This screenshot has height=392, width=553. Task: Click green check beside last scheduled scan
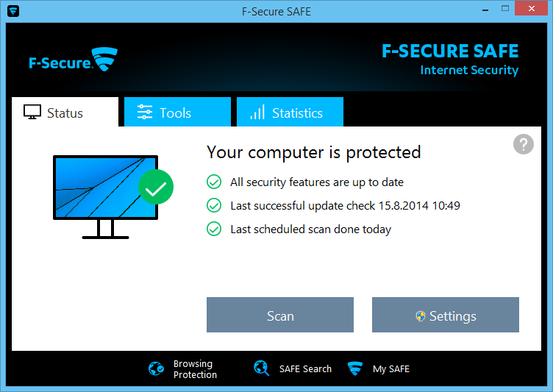coord(214,229)
